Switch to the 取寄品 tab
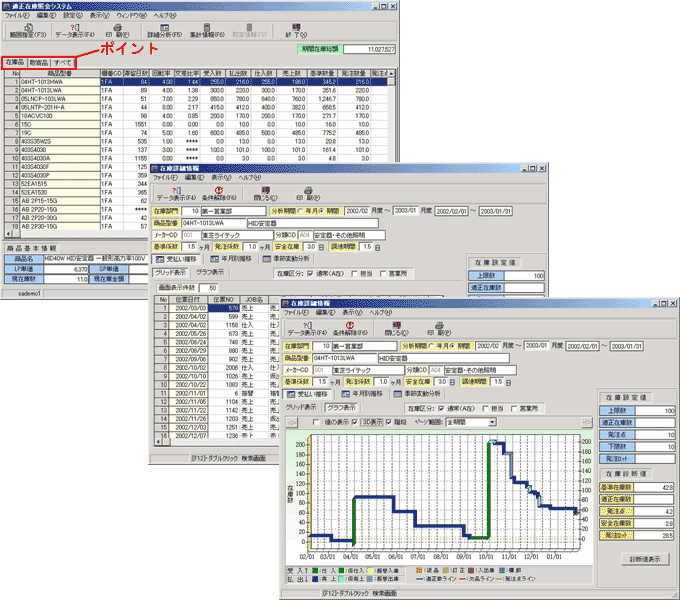Screen dimensions: 680x600 (x=39, y=62)
